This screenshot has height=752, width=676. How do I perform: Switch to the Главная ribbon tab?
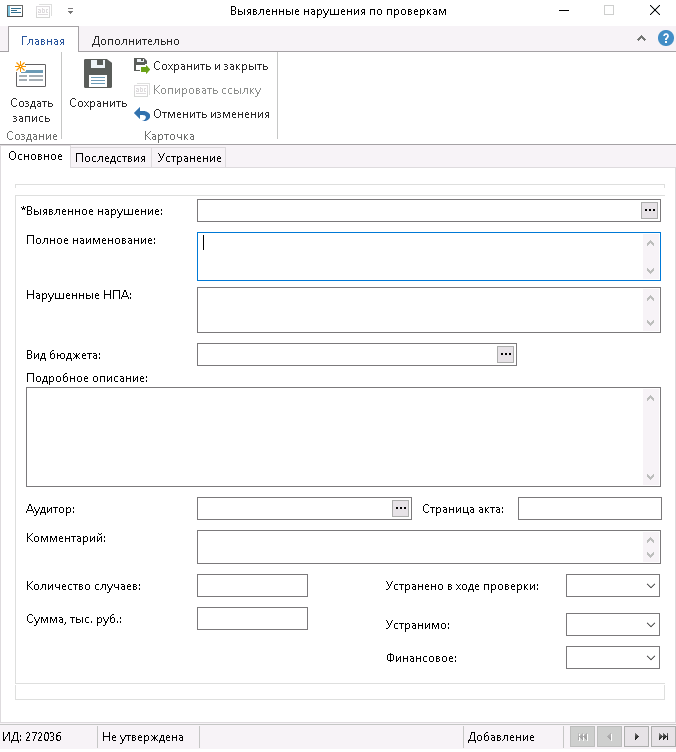(x=43, y=41)
